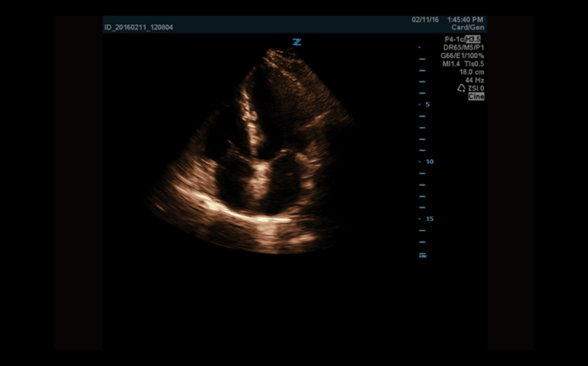
Task: Click the center of the cardiac ultrasound image
Action: 254,152
